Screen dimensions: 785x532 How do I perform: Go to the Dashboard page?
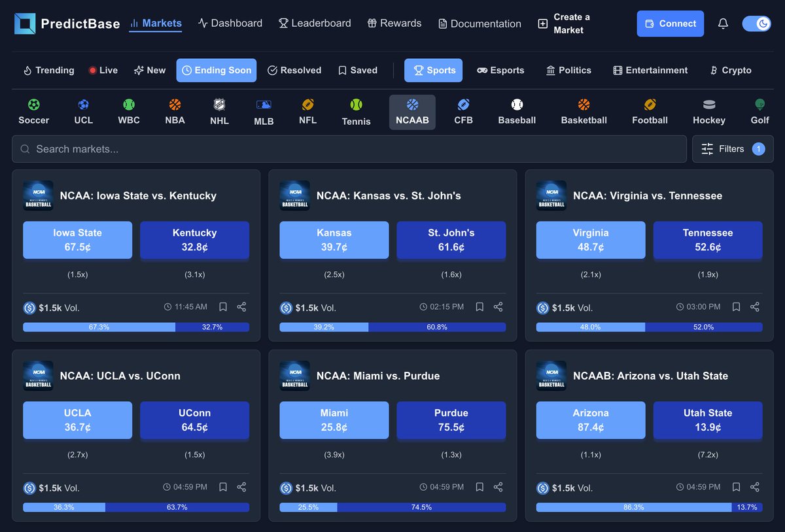[x=230, y=24]
